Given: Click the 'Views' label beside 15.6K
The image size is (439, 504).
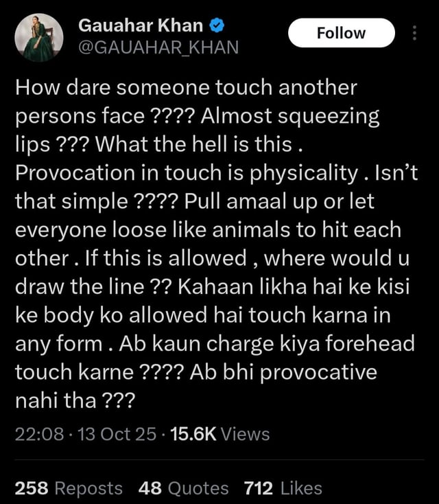Looking at the screenshot, I should point(246,434).
